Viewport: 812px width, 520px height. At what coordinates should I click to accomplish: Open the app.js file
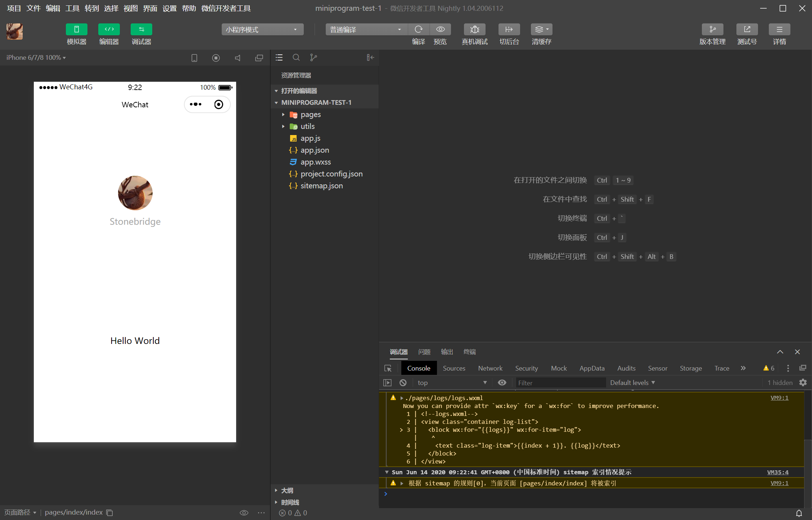[324, 138]
